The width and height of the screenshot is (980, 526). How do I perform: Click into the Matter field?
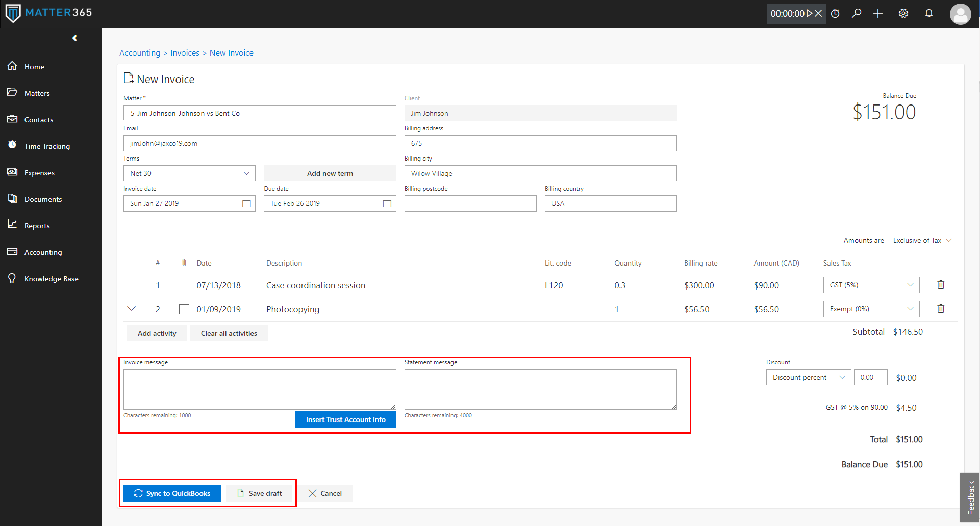coord(260,113)
